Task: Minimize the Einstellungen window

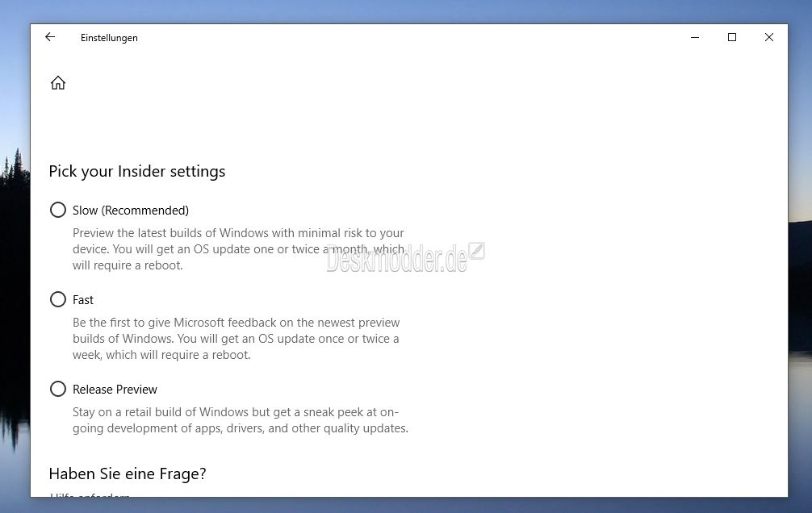Action: click(695, 37)
